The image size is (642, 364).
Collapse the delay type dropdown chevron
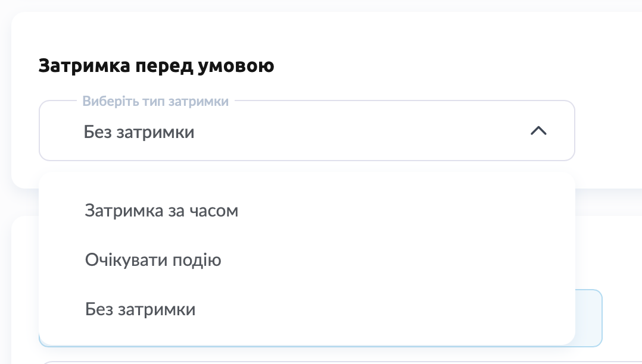(538, 131)
